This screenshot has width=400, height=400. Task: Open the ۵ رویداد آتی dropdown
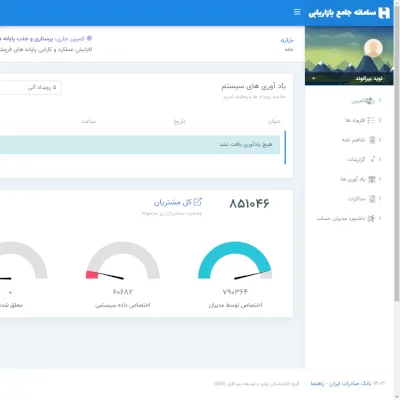coord(30,88)
